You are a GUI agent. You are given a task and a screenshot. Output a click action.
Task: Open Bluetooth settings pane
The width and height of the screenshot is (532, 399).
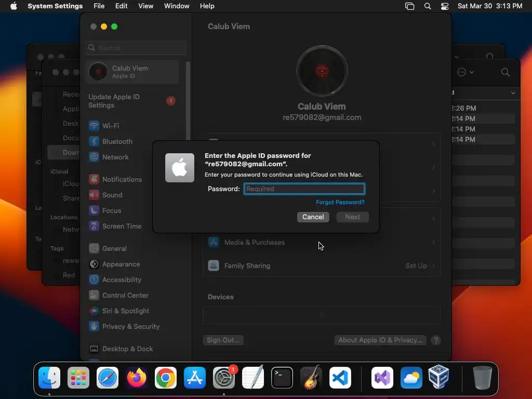pos(111,141)
